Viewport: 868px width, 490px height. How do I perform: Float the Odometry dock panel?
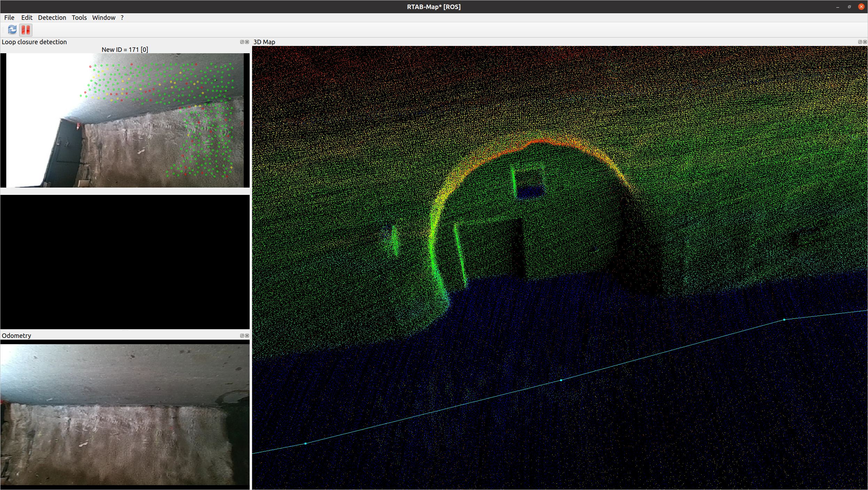tap(242, 335)
